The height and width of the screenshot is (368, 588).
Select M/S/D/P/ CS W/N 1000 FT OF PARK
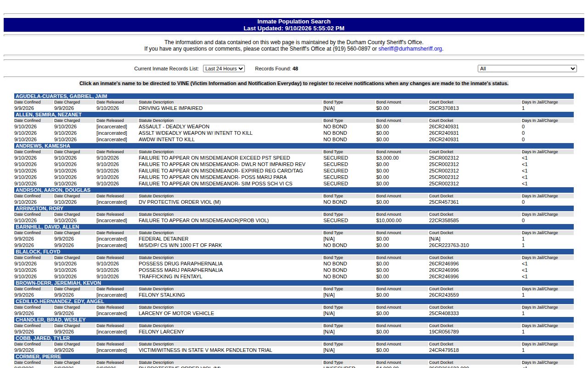[x=180, y=245]
